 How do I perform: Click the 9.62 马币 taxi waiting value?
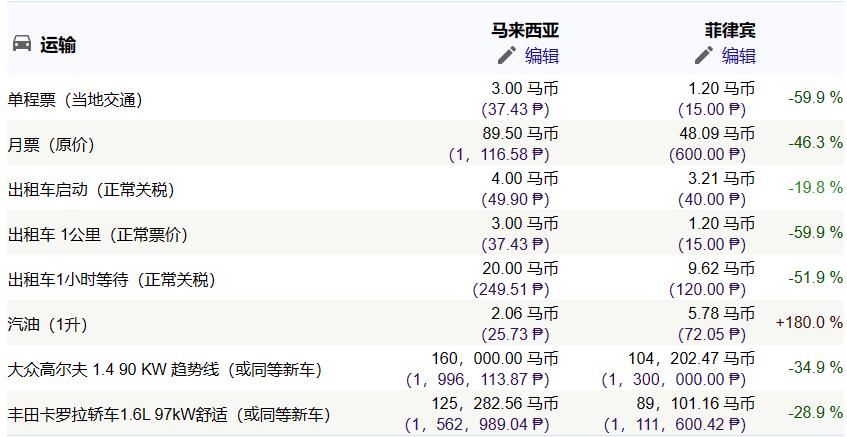[x=721, y=268]
